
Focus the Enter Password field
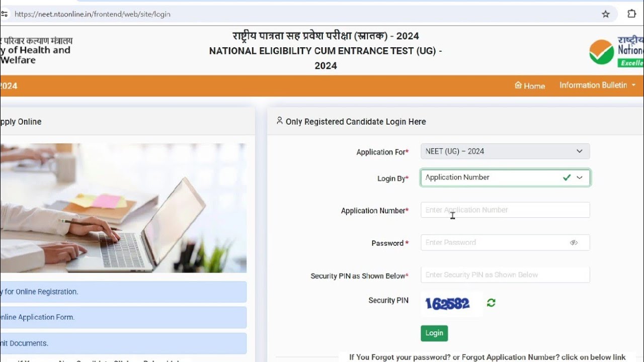click(505, 242)
